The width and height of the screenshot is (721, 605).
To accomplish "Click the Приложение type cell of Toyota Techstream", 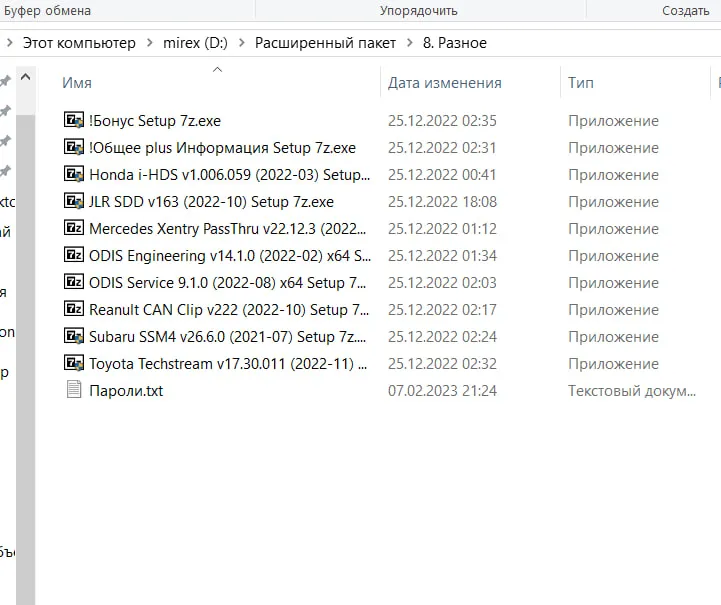I will pos(613,364).
